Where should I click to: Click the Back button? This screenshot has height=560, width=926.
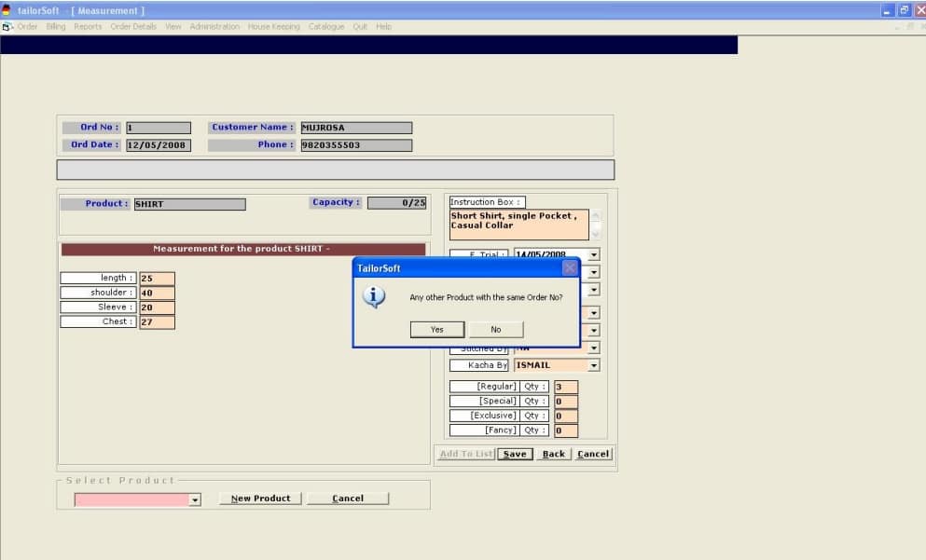coord(554,454)
